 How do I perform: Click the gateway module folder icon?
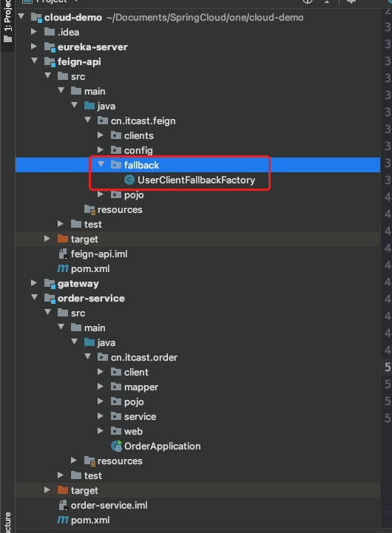click(x=50, y=284)
